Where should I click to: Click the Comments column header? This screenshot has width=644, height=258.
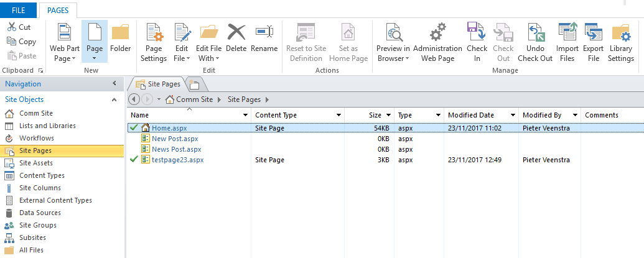click(x=602, y=115)
